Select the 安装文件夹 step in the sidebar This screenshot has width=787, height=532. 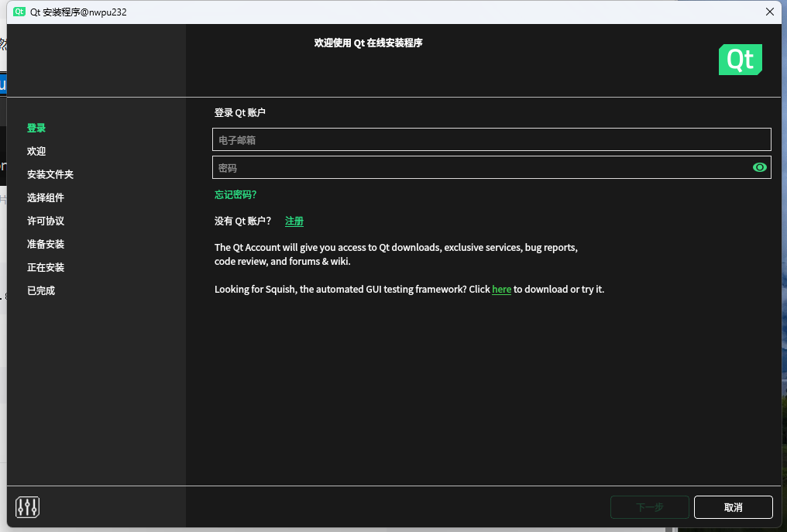(50, 174)
